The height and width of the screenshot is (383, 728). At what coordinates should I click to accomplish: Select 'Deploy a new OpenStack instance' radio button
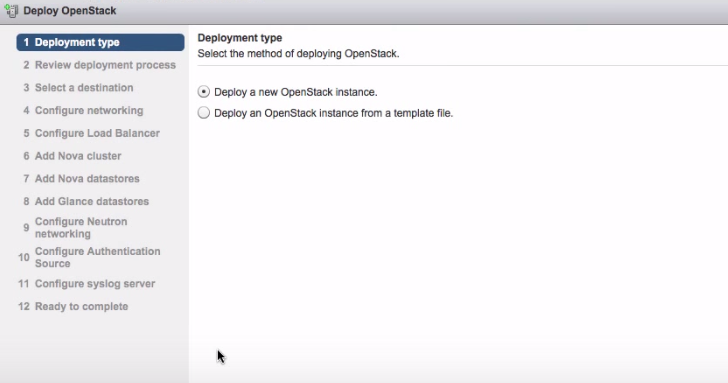tap(203, 92)
